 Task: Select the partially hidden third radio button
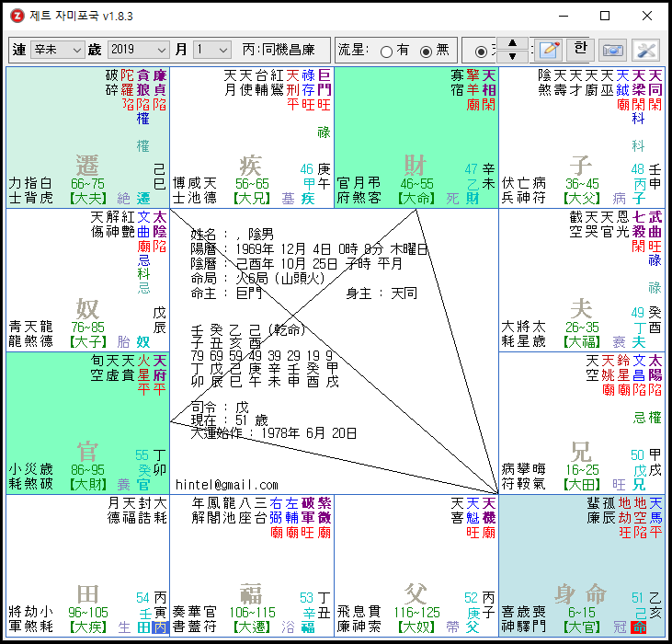pyautogui.click(x=482, y=52)
